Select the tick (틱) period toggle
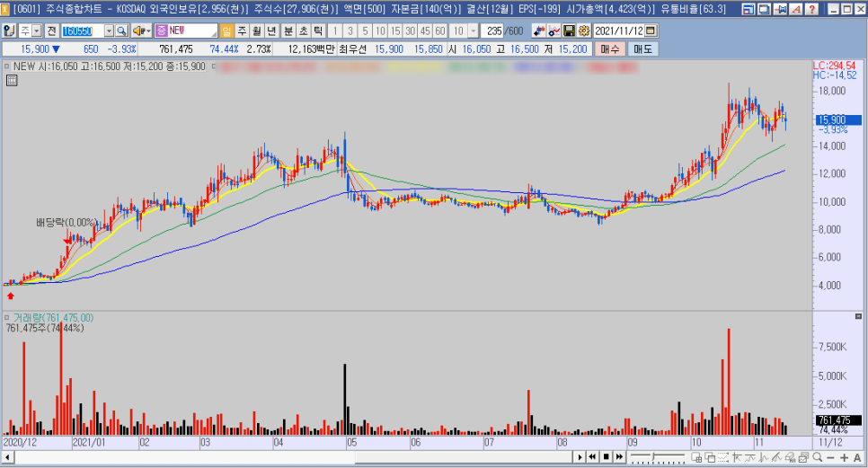The height and width of the screenshot is (468, 868). click(x=318, y=31)
